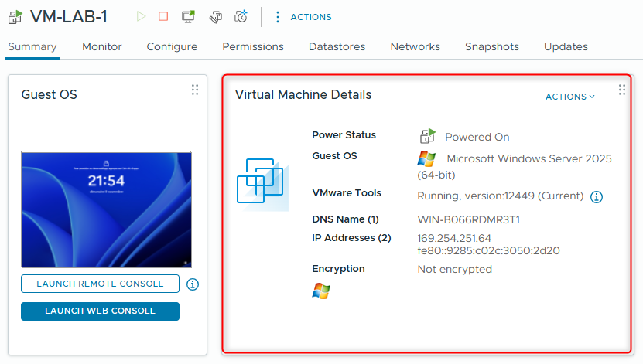Screen dimensions: 643x364
Task: Click the Windows logo below Encryption
Action: click(321, 291)
